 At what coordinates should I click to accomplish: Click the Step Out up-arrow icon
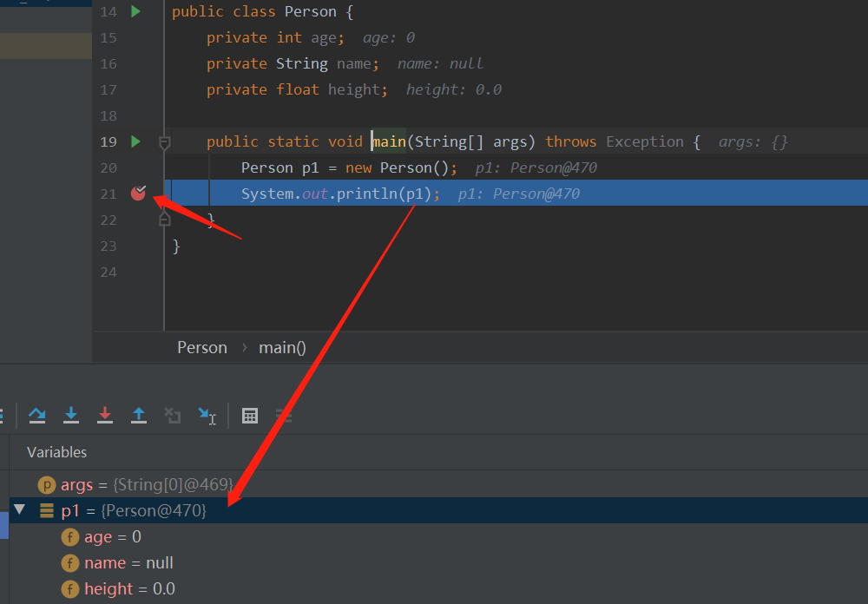coord(138,415)
